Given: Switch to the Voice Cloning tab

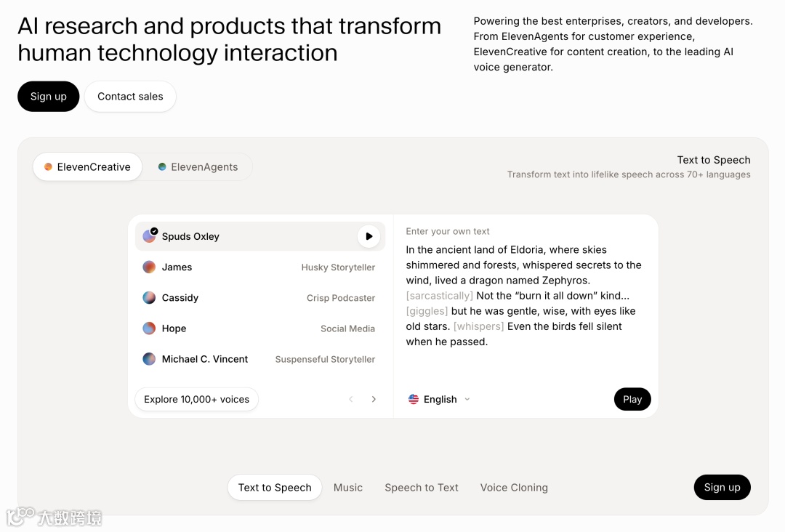Looking at the screenshot, I should point(514,488).
